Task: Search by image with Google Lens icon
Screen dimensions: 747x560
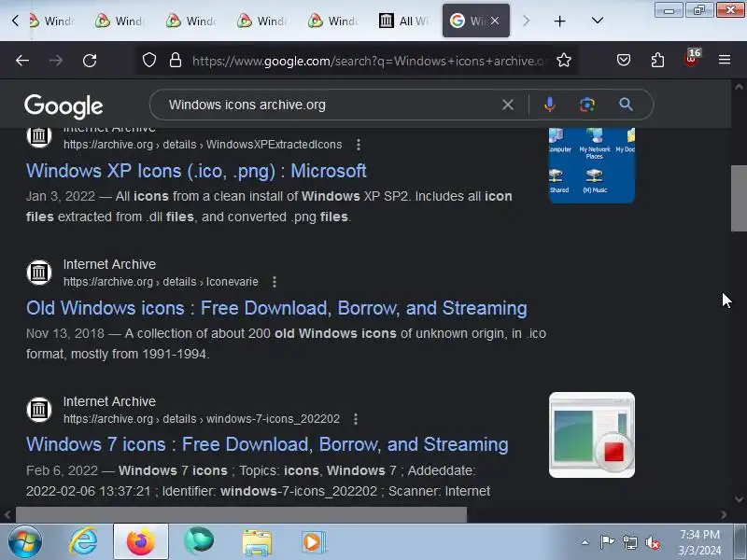Action: click(587, 105)
